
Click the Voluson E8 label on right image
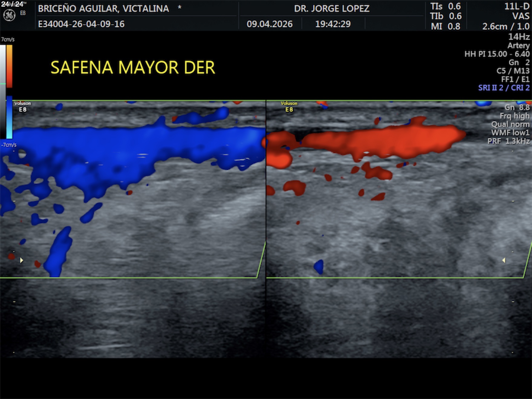coord(289,107)
